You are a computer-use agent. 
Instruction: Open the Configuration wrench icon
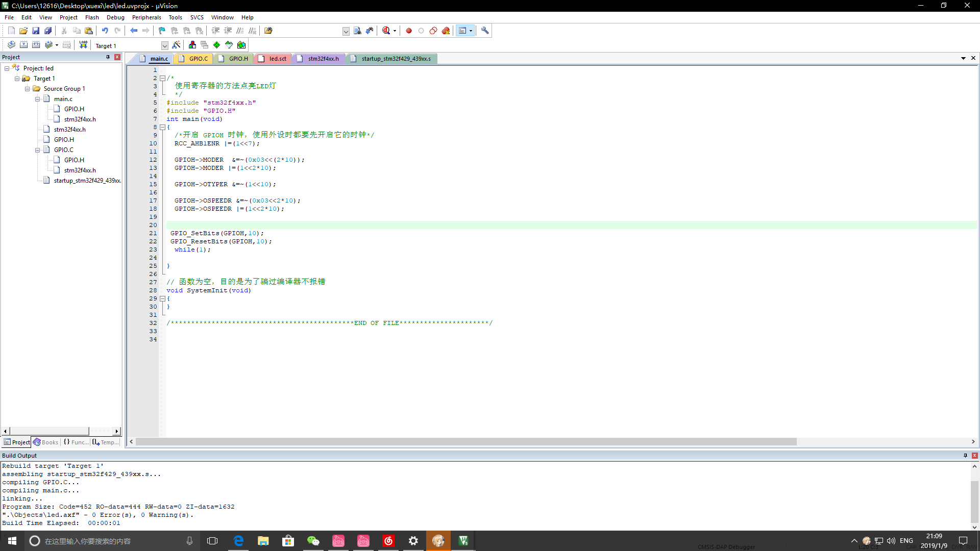coord(485,31)
